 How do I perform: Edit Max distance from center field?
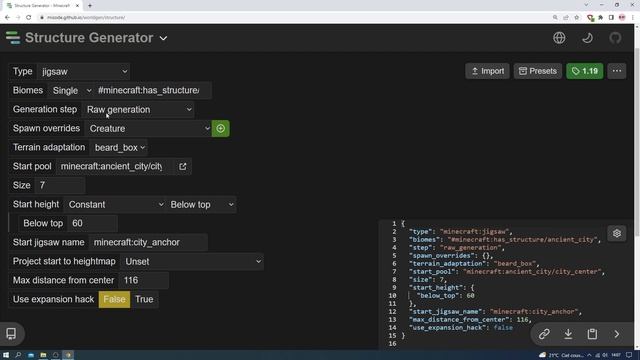click(143, 280)
